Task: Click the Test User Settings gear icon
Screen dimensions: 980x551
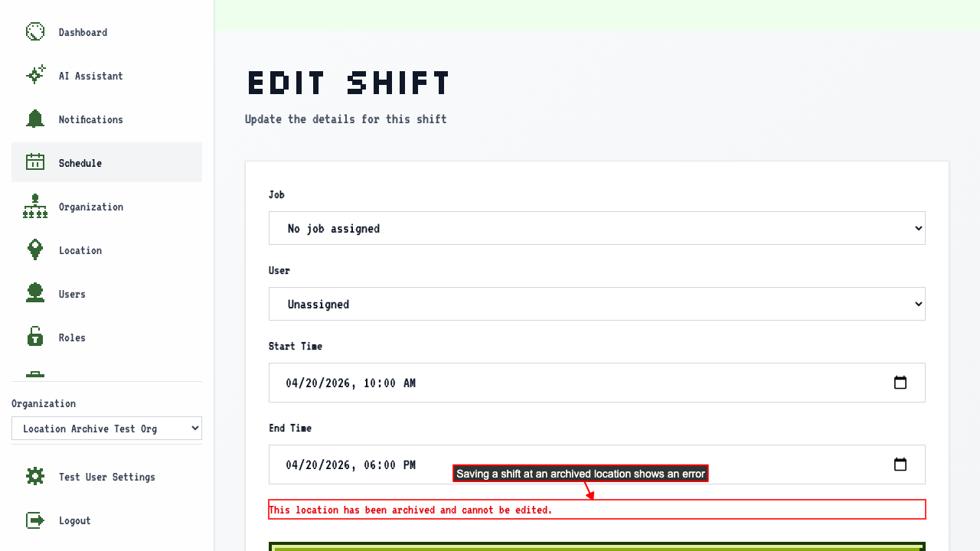Action: [x=35, y=477]
